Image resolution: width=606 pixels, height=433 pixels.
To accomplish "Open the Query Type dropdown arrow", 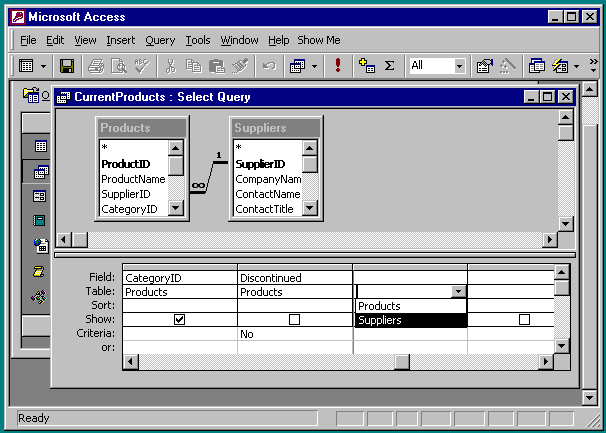I will point(315,66).
